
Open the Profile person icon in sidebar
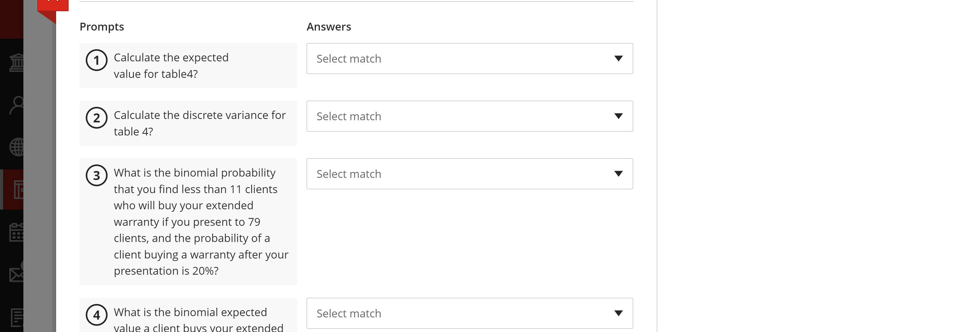[17, 105]
